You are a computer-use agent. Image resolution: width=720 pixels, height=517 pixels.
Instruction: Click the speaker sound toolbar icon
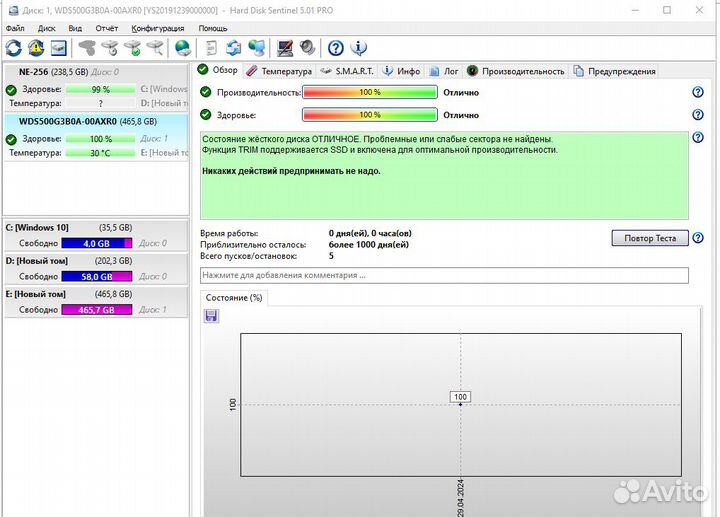(x=307, y=48)
